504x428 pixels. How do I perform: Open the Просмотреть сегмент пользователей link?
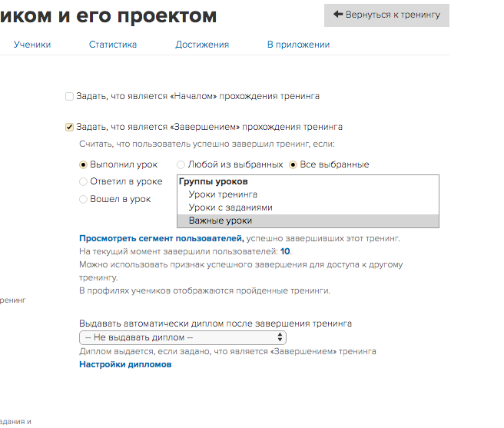click(x=161, y=238)
